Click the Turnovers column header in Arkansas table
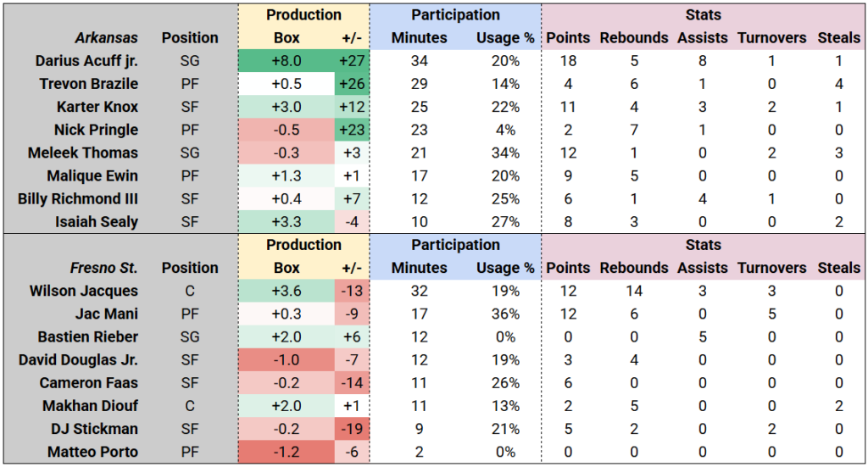868x467 pixels. click(x=771, y=38)
